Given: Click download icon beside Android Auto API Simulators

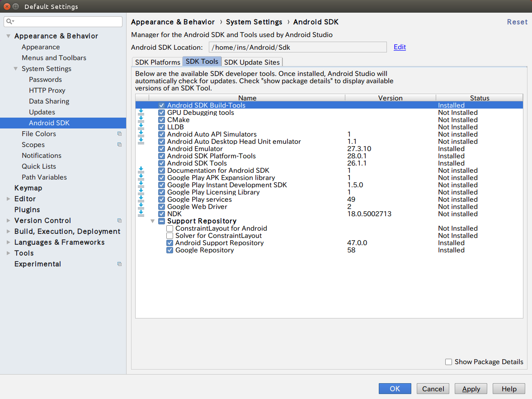Looking at the screenshot, I should [141, 134].
